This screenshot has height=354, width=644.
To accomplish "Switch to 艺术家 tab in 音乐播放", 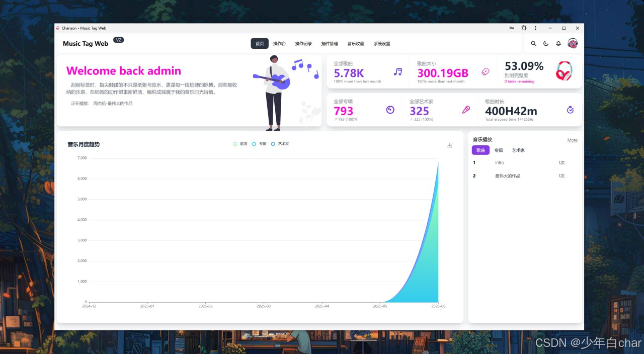I will tap(518, 150).
